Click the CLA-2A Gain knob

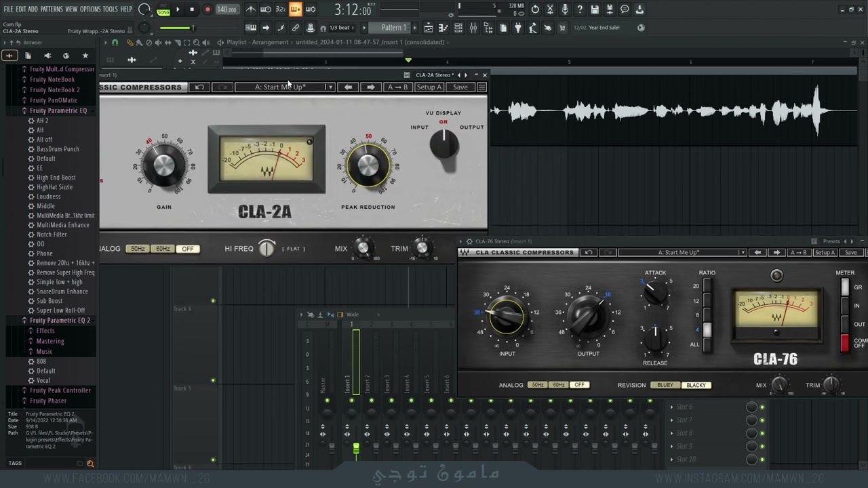pyautogui.click(x=164, y=165)
